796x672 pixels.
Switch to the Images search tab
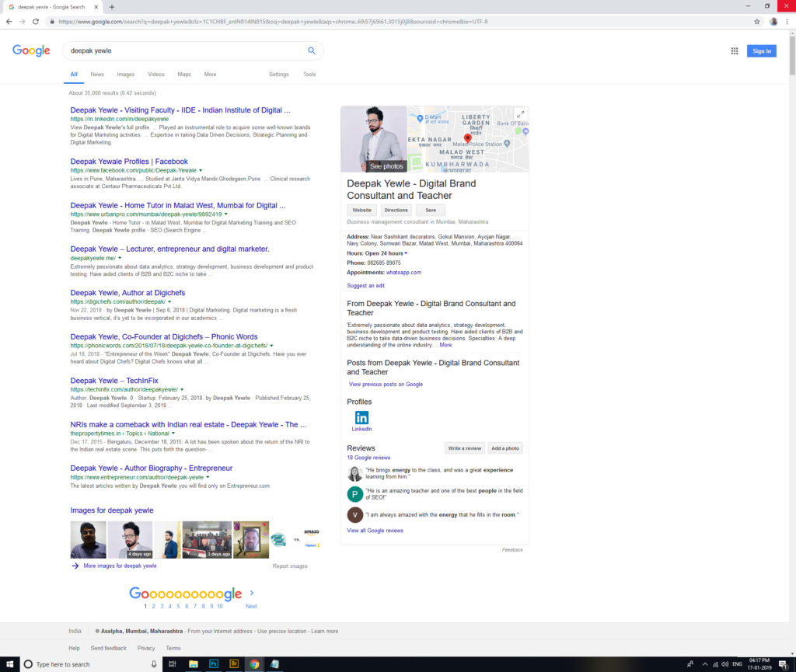click(x=125, y=75)
